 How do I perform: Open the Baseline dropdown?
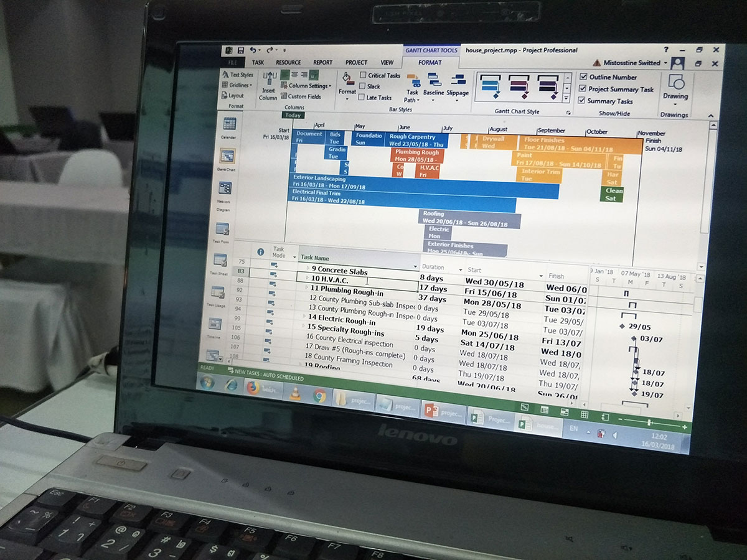[x=433, y=87]
